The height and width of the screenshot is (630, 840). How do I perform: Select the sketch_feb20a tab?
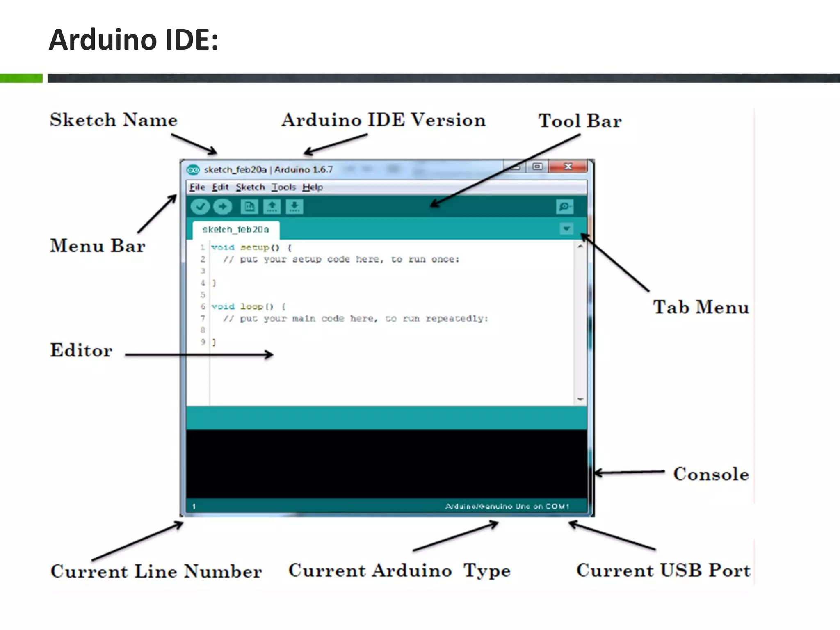tap(236, 230)
